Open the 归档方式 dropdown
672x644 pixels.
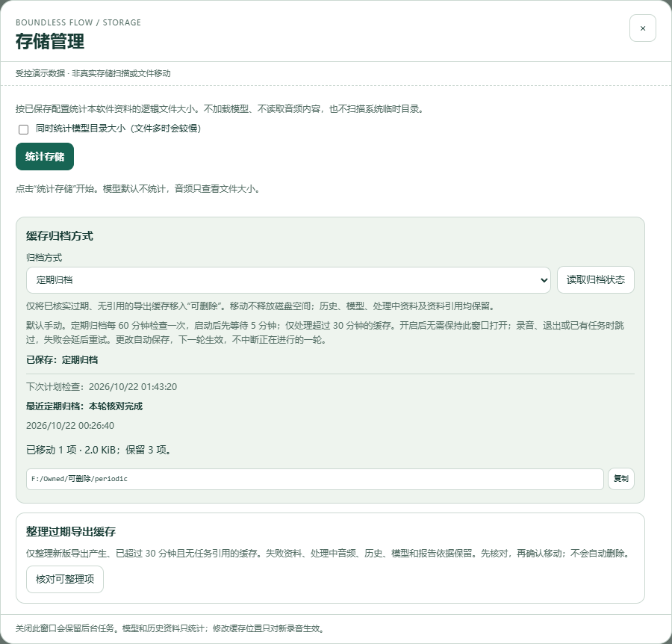pyautogui.click(x=288, y=280)
